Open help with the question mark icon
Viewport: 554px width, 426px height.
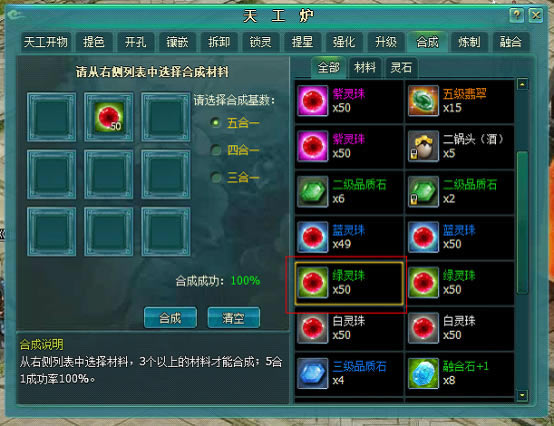click(517, 15)
